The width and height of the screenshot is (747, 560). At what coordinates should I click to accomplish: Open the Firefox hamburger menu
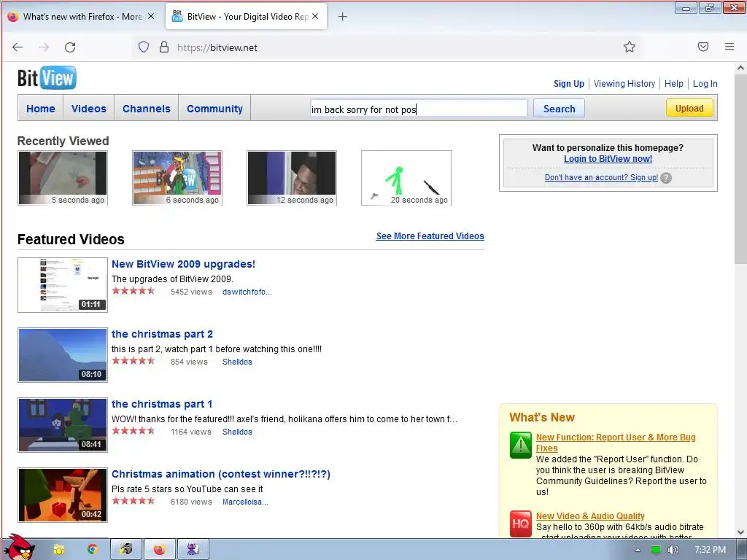729,47
